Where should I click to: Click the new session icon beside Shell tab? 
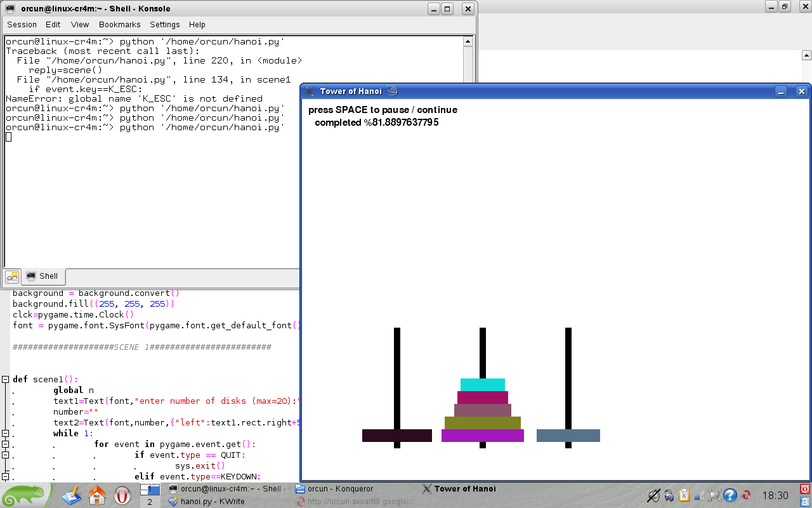12,276
